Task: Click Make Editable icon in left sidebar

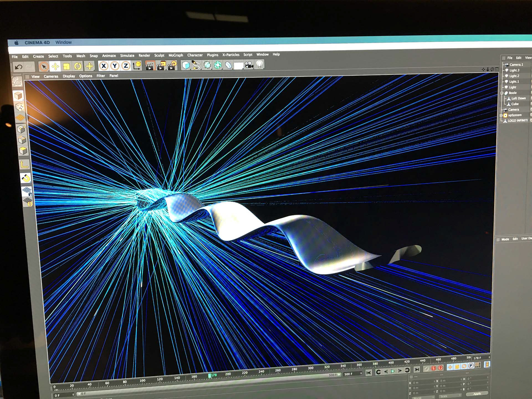Action: click(17, 82)
